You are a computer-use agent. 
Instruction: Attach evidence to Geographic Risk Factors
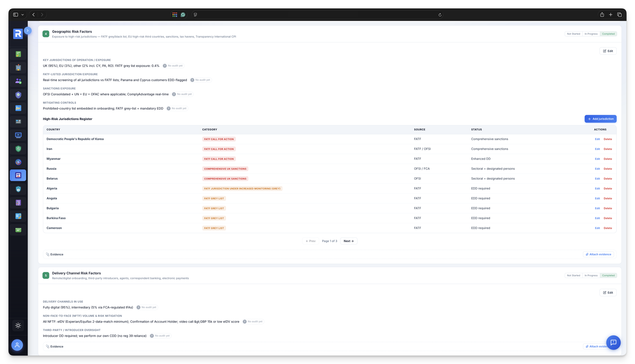click(598, 254)
